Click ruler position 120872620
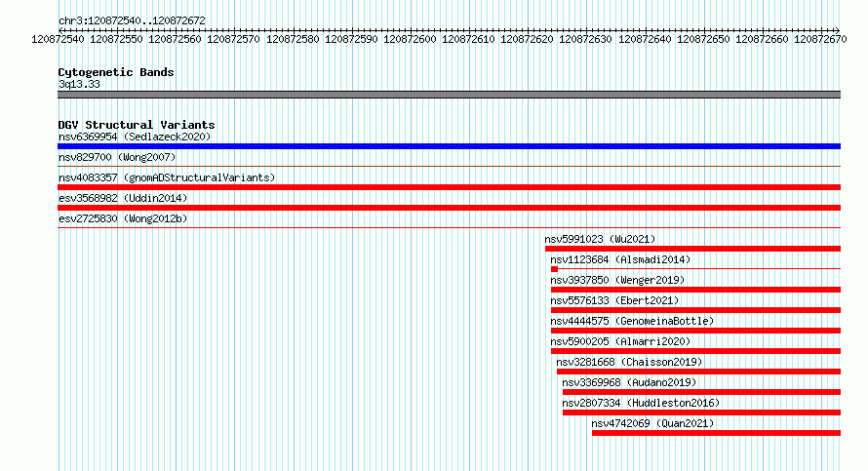Viewport: 868px width, 471px height. tap(527, 39)
